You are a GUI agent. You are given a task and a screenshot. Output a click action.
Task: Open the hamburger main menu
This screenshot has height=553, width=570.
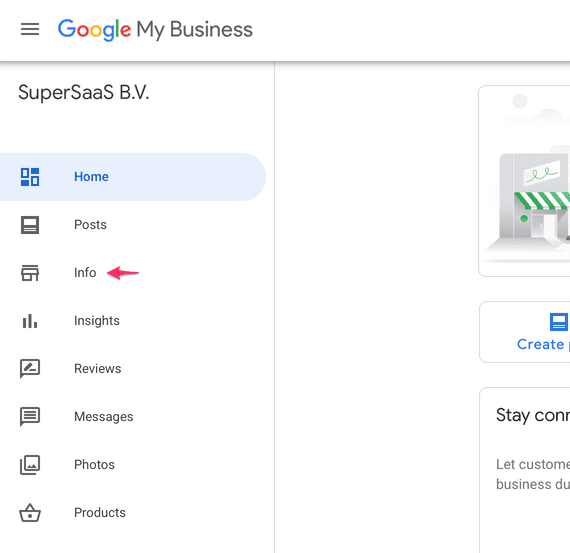(30, 29)
